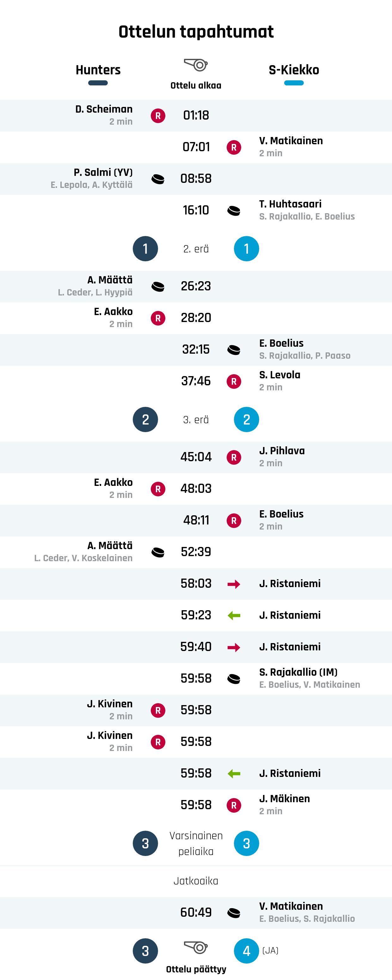Screen dimensions: 392x980
Task: Select the S-Kiekko team name
Action: tap(294, 70)
